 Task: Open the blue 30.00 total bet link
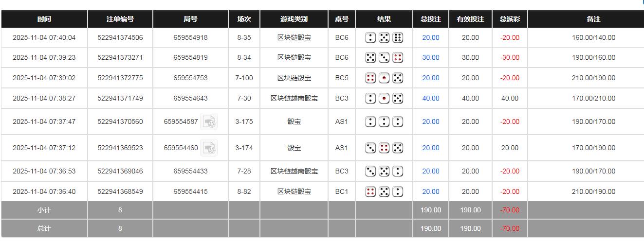(430, 57)
